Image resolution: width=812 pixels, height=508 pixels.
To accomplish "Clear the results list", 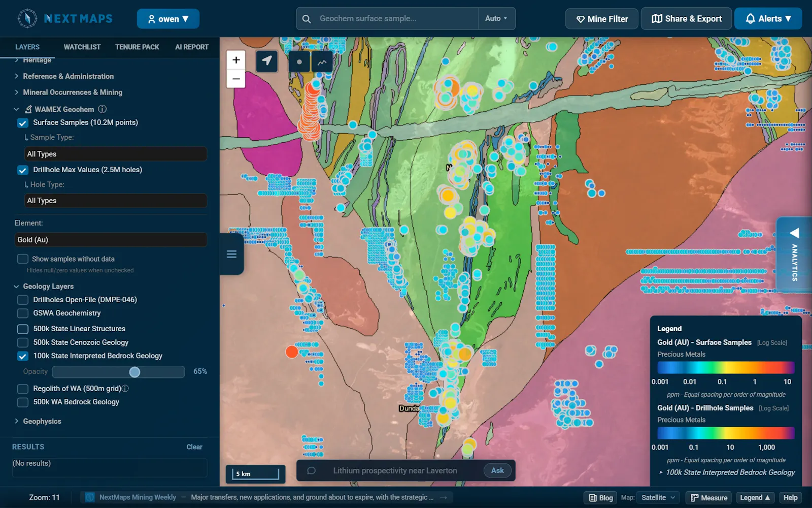I will (194, 447).
